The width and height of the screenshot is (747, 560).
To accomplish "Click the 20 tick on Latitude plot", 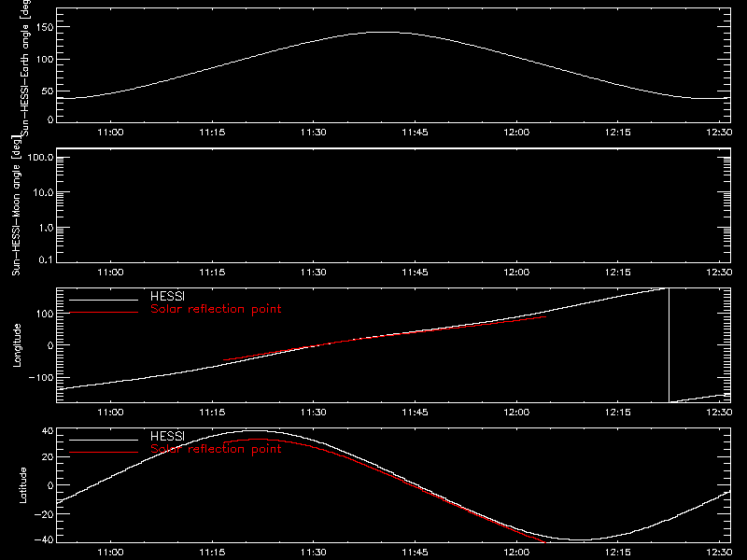I will coord(49,456).
